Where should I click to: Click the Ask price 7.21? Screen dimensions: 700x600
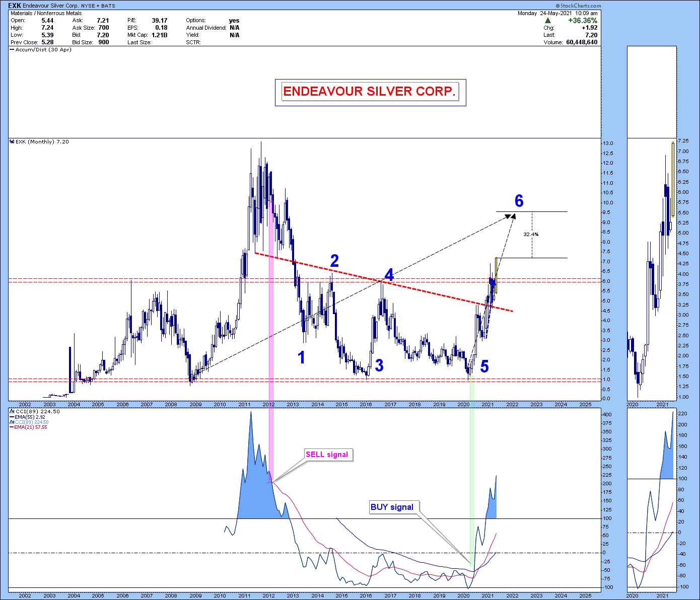103,21
